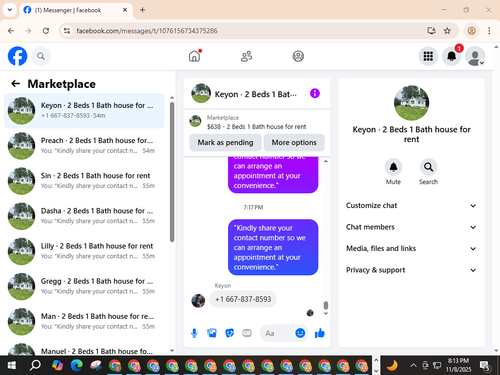The width and height of the screenshot is (500, 375).
Task: Show hidden system tray icons chevron
Action: click(413, 366)
